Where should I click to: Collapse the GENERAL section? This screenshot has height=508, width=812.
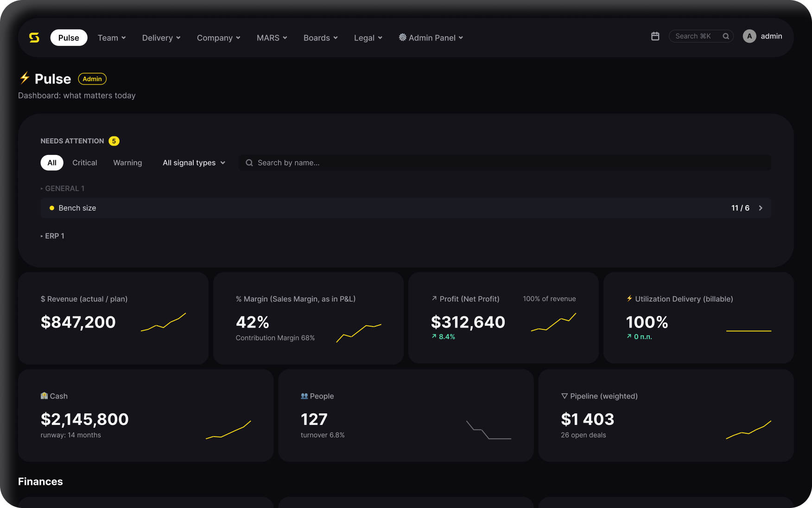tap(63, 188)
